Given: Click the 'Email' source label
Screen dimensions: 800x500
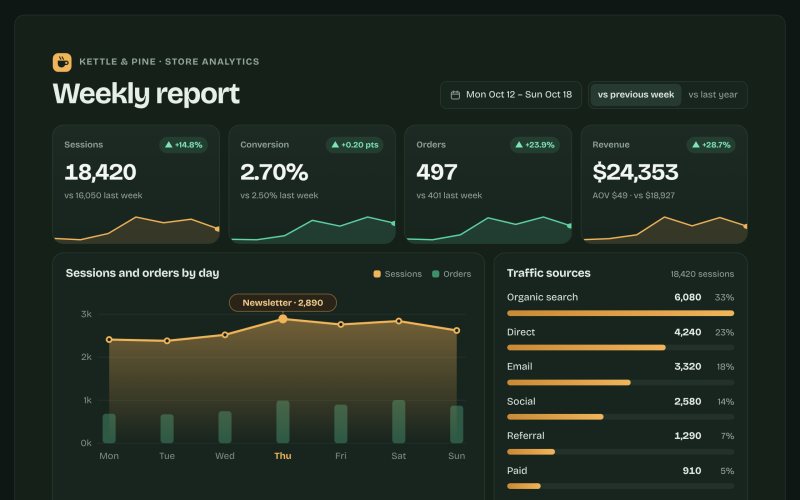Looking at the screenshot, I should (520, 367).
